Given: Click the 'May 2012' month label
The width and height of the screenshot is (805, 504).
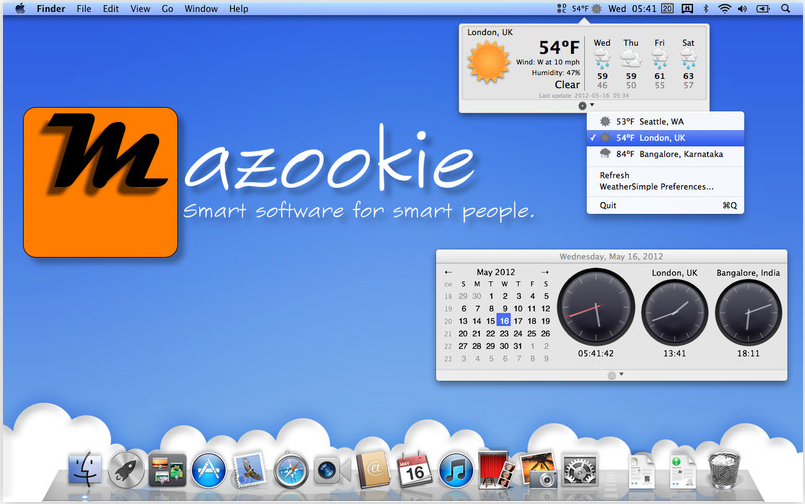Looking at the screenshot, I should point(495,272).
